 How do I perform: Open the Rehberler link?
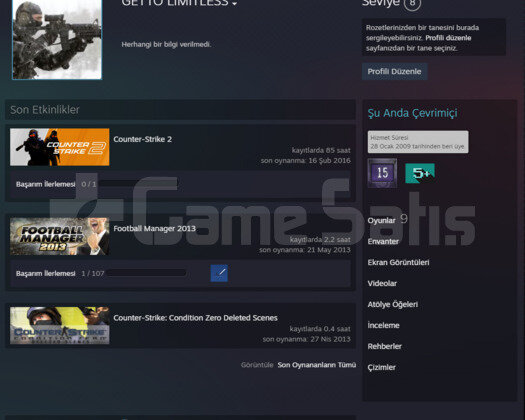click(384, 346)
